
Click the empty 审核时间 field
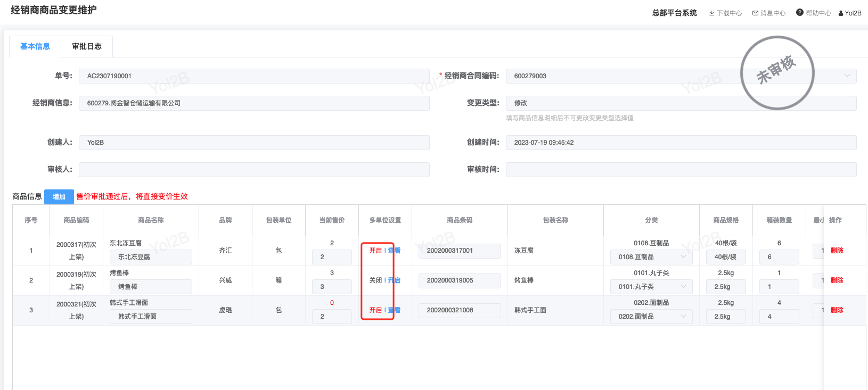681,170
